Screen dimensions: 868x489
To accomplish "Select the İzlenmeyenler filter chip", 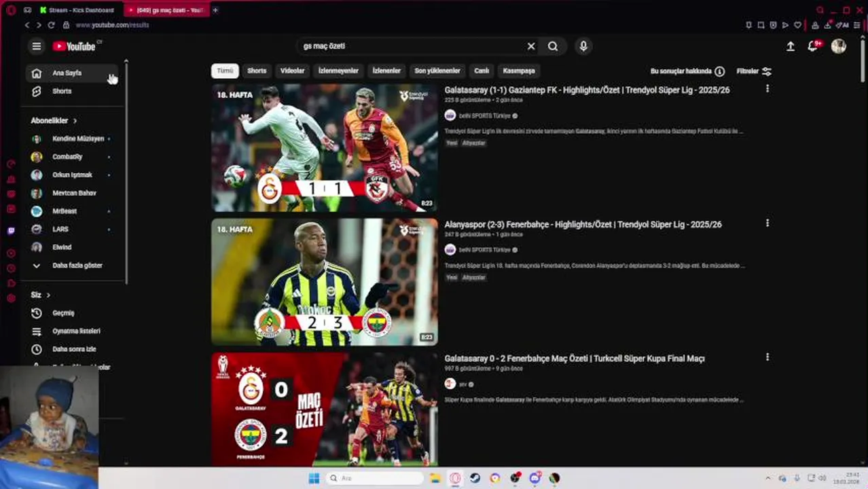I will click(338, 71).
